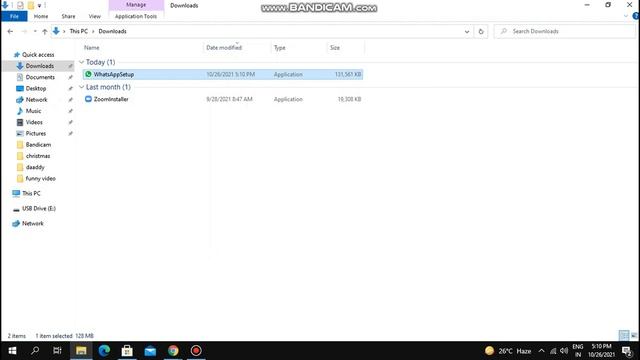Open the christmas folder in sidebar

click(38, 156)
